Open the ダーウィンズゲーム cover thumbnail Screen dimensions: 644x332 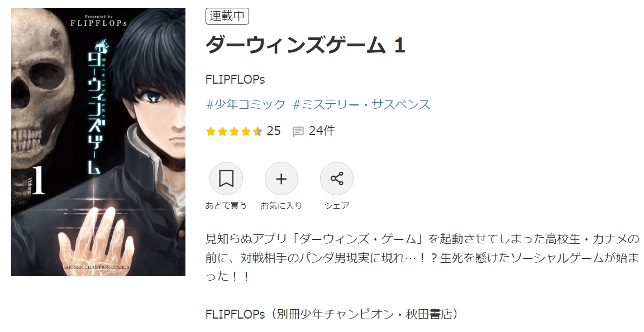tap(98, 142)
